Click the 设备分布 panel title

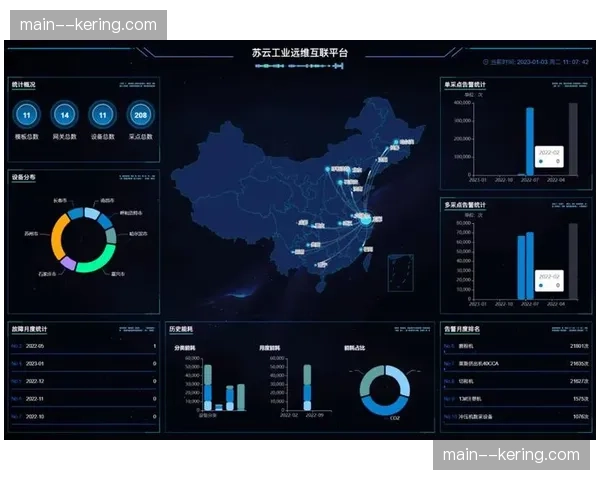pyautogui.click(x=23, y=177)
